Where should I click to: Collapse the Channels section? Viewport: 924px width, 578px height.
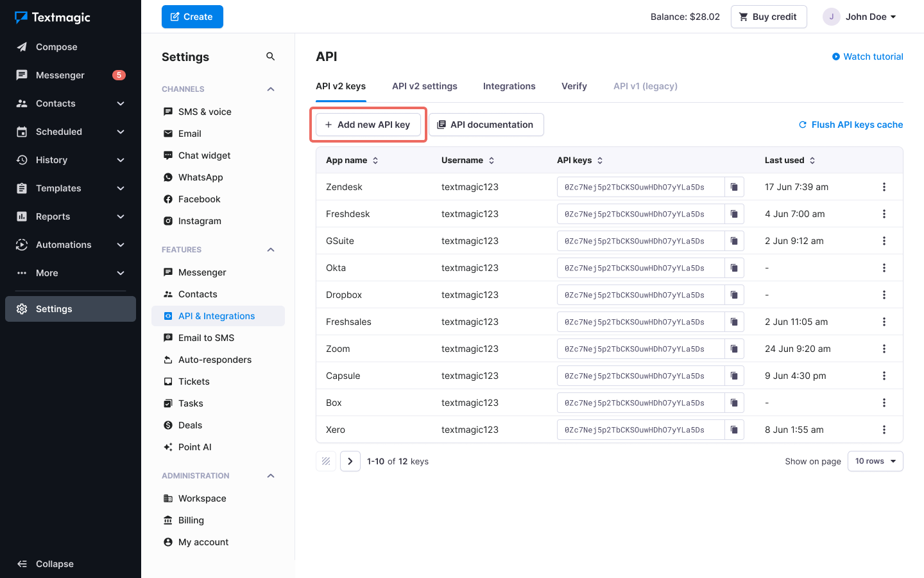click(x=271, y=89)
